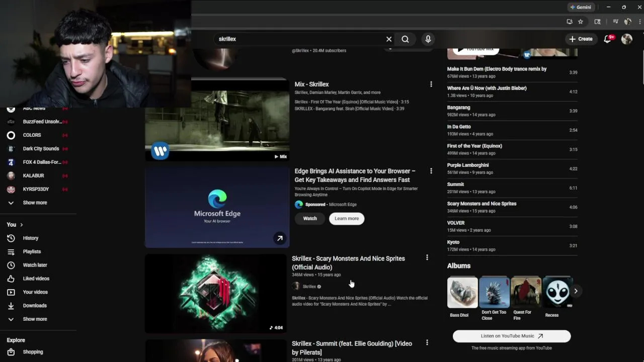
Task: Open Watch later in sidebar
Action: point(35,265)
